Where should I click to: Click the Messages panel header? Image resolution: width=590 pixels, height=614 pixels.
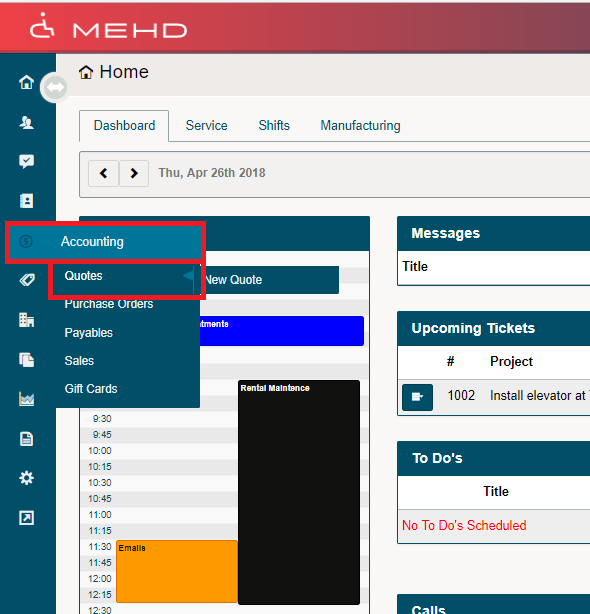click(x=493, y=233)
